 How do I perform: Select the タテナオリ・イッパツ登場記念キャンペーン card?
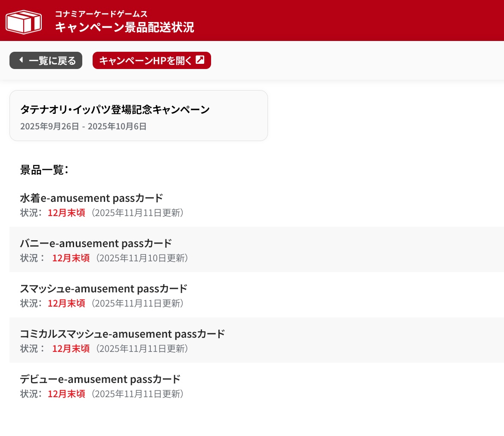(138, 115)
